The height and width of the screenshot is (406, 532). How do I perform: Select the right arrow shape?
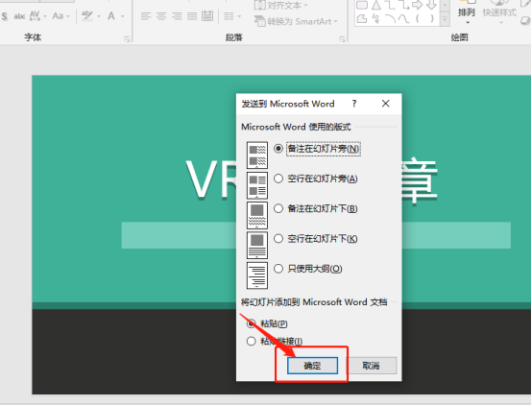(x=418, y=5)
